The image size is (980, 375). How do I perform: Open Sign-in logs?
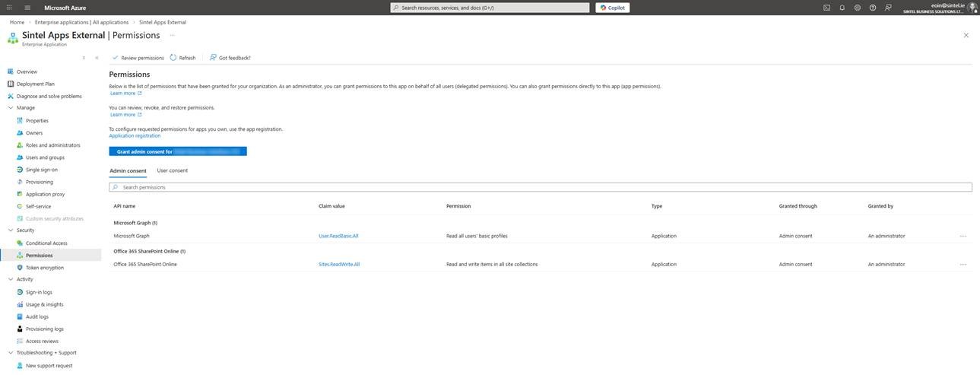pyautogui.click(x=39, y=292)
